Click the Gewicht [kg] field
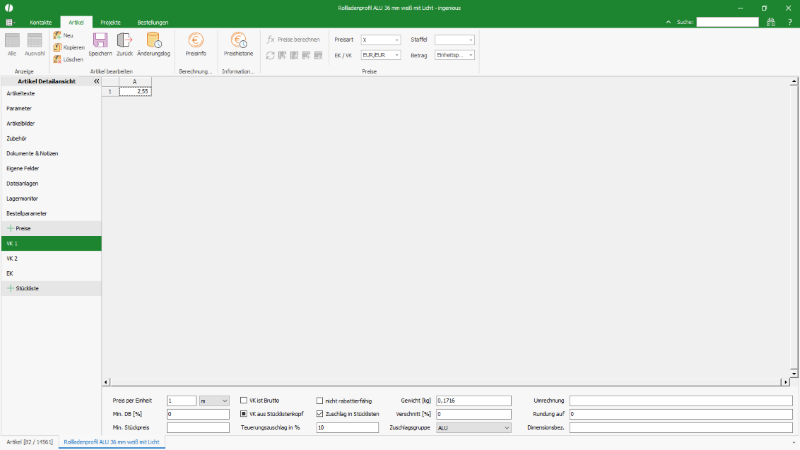The image size is (800, 450). 473,401
